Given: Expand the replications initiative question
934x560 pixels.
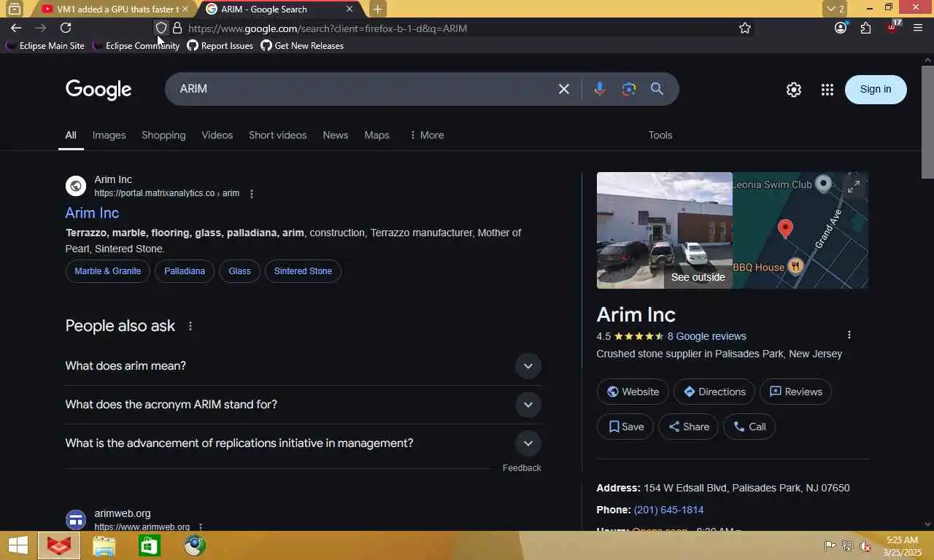Looking at the screenshot, I should tap(303, 443).
